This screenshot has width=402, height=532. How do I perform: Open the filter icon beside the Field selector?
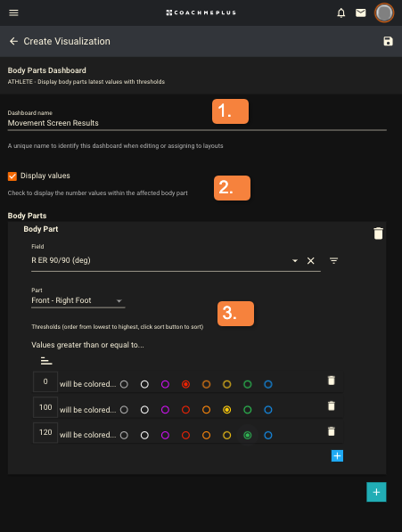point(334,260)
